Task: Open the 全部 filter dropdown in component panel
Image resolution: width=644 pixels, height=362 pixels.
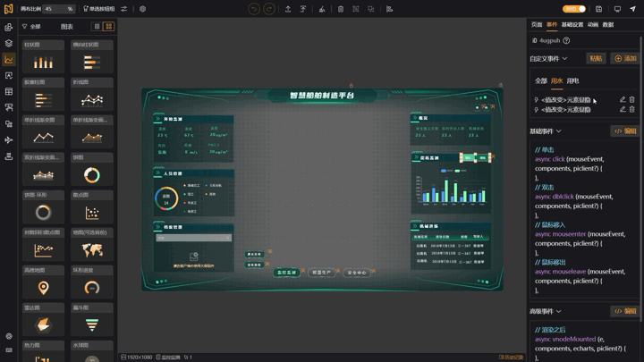Action: tap(31, 26)
